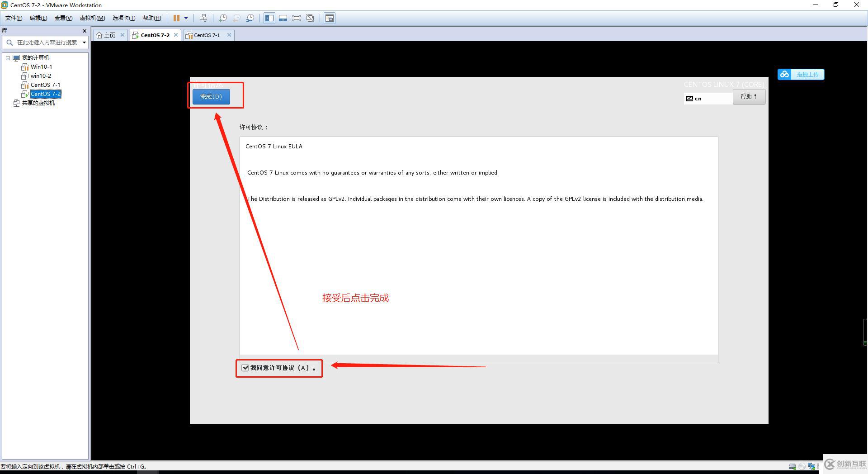Open the 文件(F) menu
868x474 pixels.
tap(14, 18)
